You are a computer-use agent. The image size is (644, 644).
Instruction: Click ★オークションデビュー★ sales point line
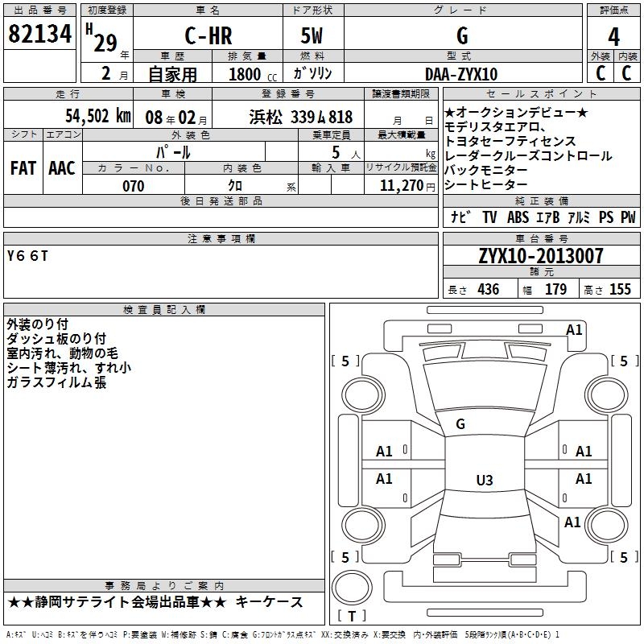516,112
